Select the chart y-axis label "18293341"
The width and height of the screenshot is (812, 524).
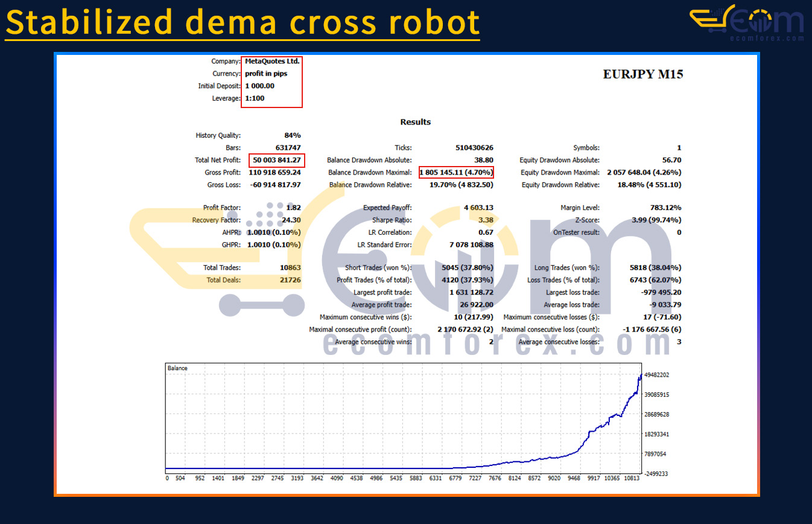click(656, 434)
